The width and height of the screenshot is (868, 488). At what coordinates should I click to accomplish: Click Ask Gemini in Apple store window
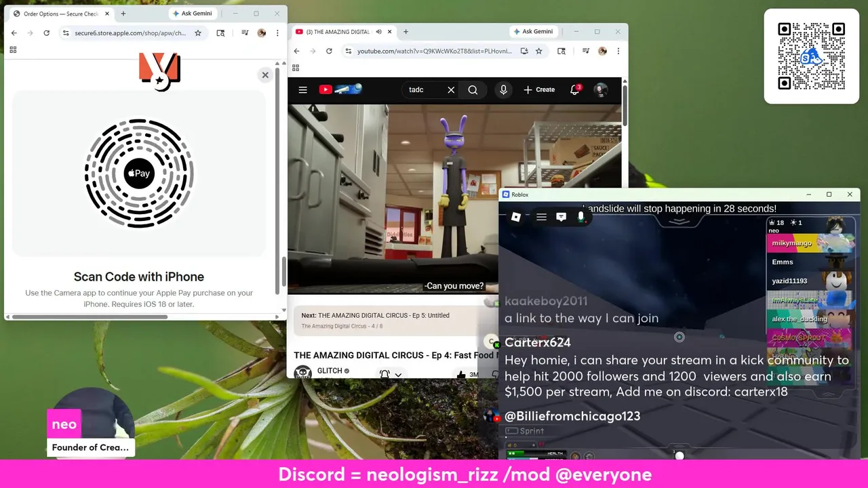pos(193,14)
